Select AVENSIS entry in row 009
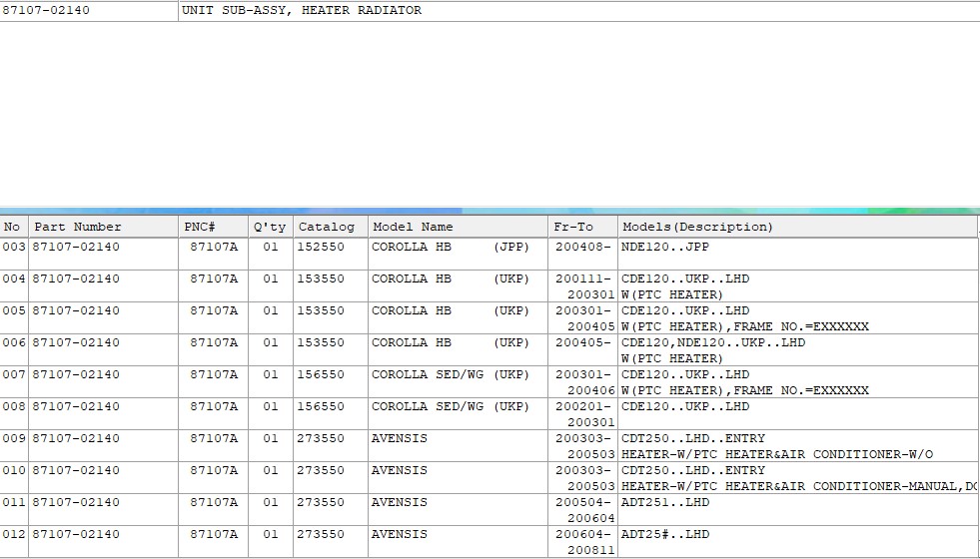 [x=399, y=438]
